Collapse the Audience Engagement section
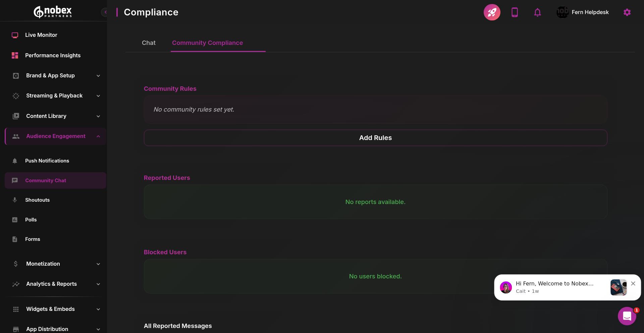Image resolution: width=644 pixels, height=333 pixels. (98, 136)
